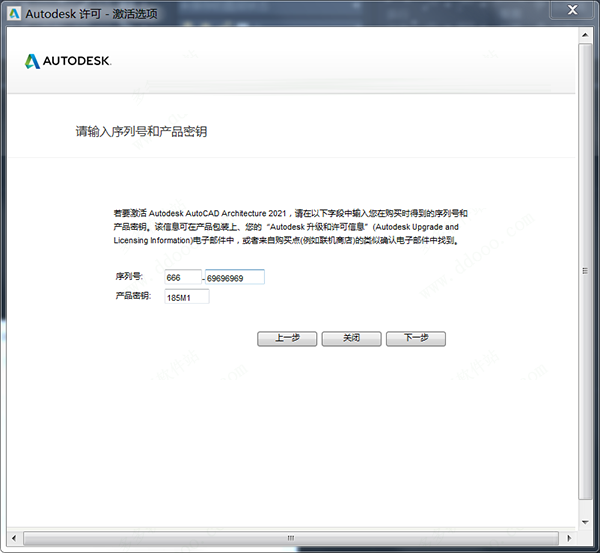Click the horizontal scrollbar right arrow

(569, 538)
